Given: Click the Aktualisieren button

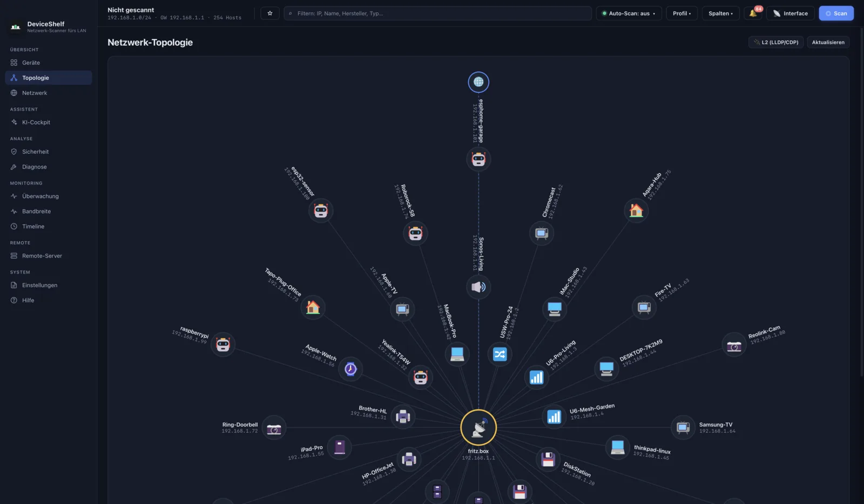Looking at the screenshot, I should (828, 42).
